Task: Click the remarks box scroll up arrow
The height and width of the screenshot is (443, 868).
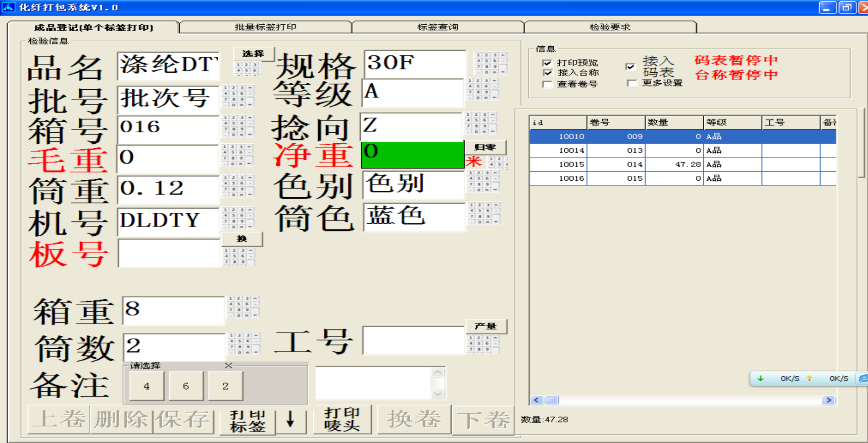Action: coord(438,373)
